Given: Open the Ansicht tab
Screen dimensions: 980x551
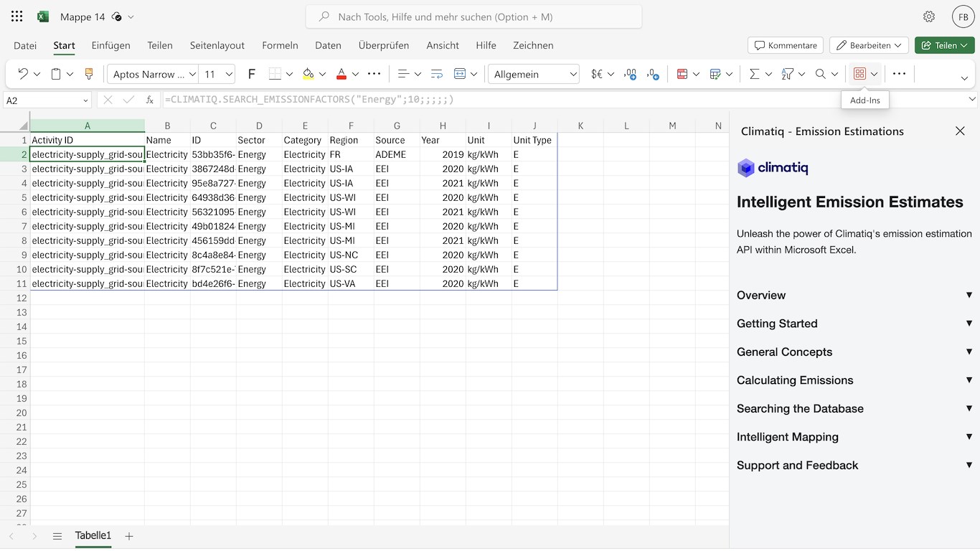Looking at the screenshot, I should coord(443,45).
